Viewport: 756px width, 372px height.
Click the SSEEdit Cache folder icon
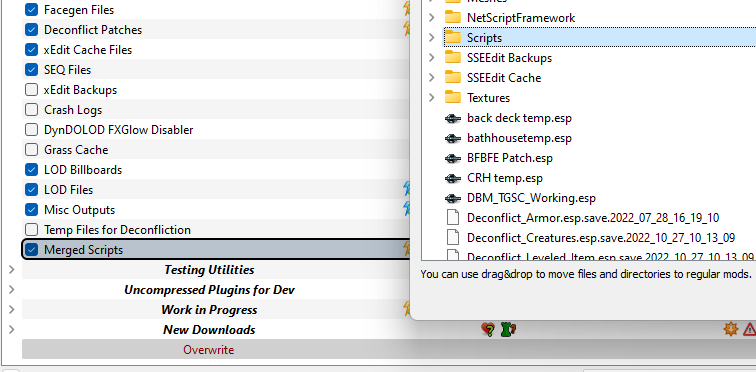point(453,78)
